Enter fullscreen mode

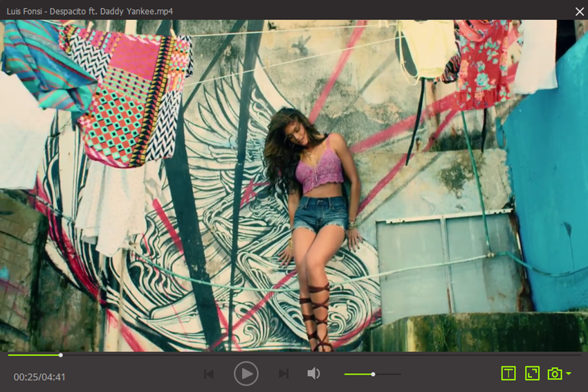point(531,374)
